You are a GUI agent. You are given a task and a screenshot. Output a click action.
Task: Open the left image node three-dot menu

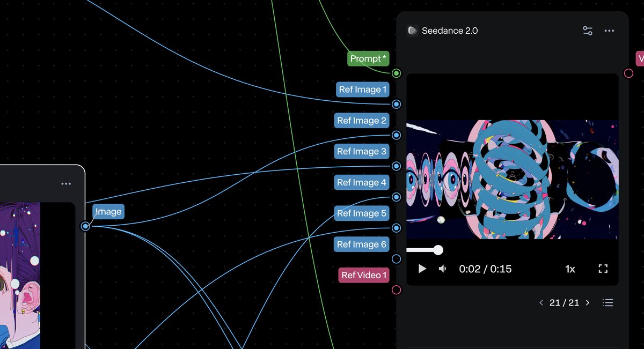click(66, 184)
